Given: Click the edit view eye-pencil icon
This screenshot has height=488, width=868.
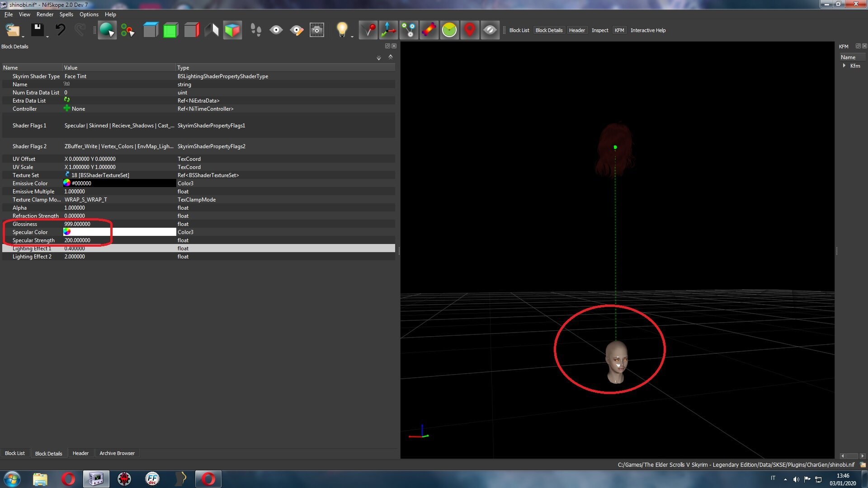Looking at the screenshot, I should click(x=297, y=30).
